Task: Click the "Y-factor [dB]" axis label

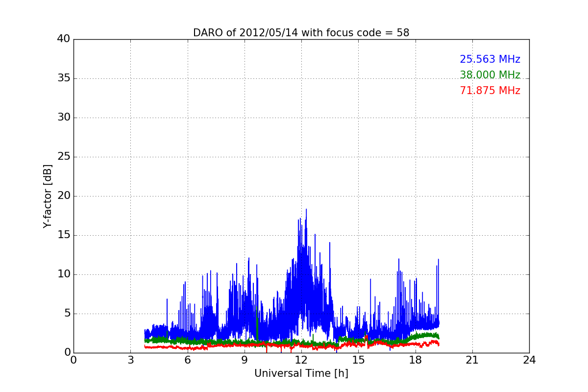Action: coord(48,196)
